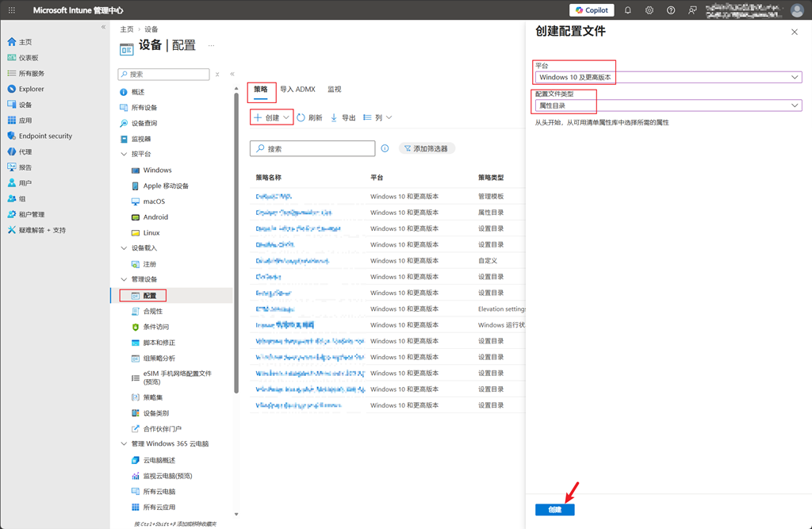This screenshot has width=812, height=529.
Task: Open the settings gear in the header
Action: pos(649,10)
